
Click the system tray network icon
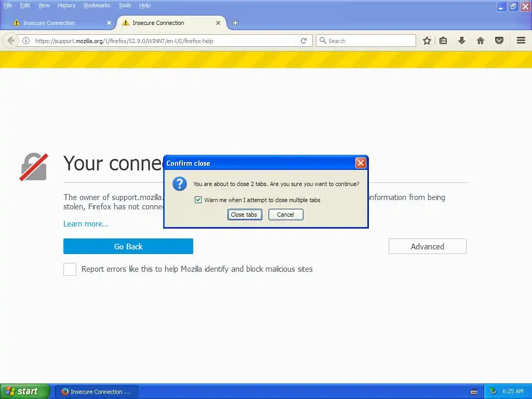493,392
